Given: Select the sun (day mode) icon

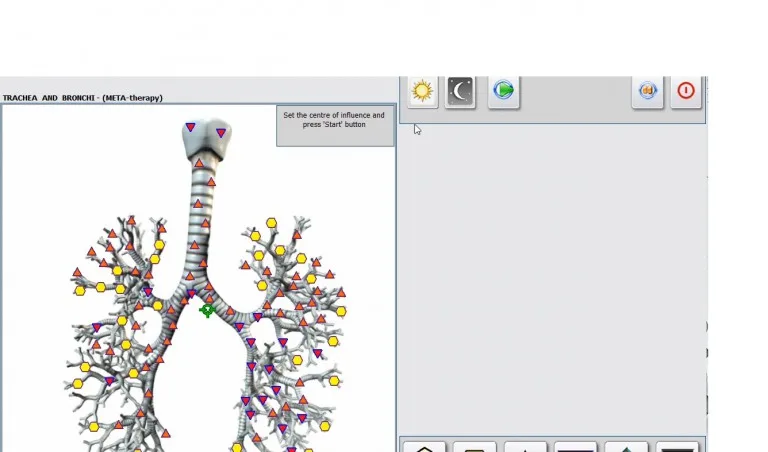Looking at the screenshot, I should [x=422, y=91].
